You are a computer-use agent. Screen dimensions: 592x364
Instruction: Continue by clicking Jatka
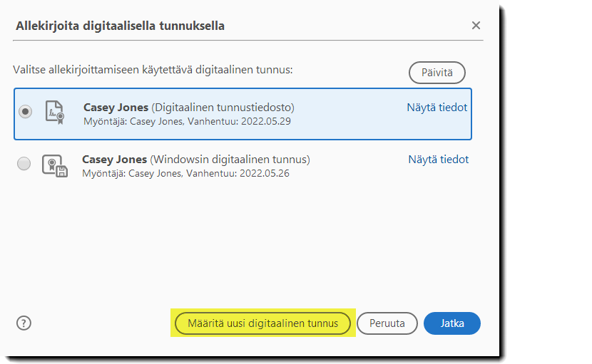(452, 323)
